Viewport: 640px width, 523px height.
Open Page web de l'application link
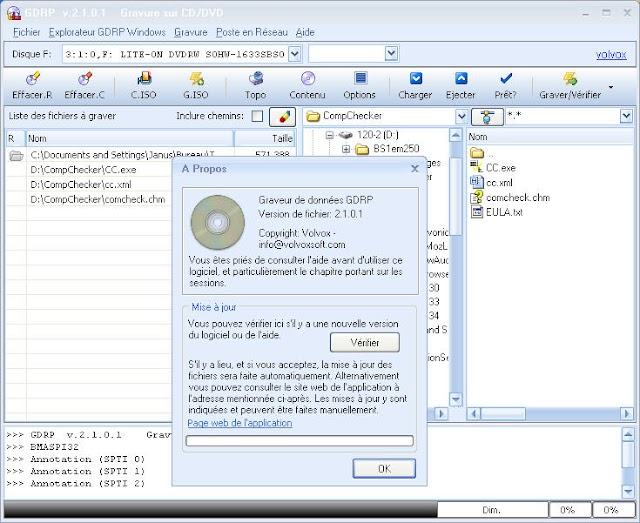(240, 423)
